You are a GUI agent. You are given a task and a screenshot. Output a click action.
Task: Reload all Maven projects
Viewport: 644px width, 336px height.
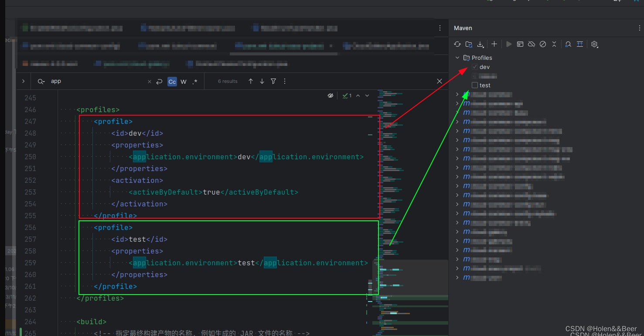(457, 44)
